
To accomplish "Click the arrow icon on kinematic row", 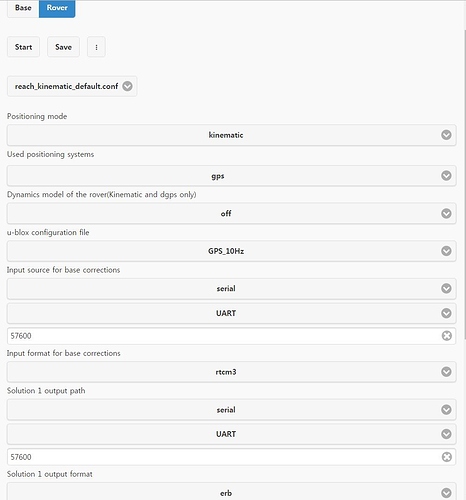I will click(x=446, y=135).
